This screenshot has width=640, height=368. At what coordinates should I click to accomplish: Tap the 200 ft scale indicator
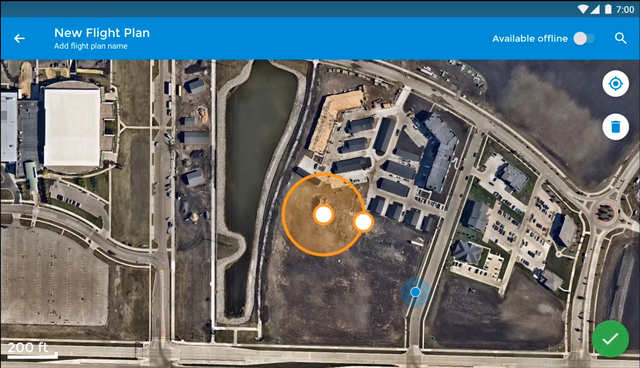click(32, 350)
